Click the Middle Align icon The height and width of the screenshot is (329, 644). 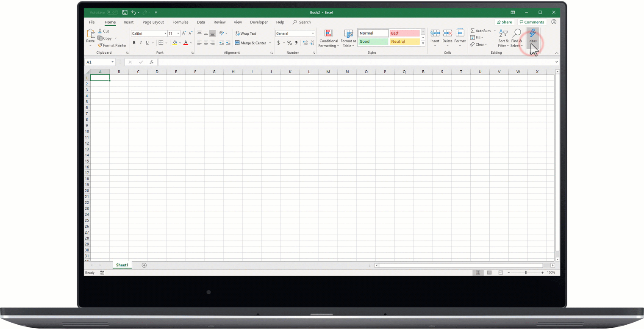click(206, 33)
